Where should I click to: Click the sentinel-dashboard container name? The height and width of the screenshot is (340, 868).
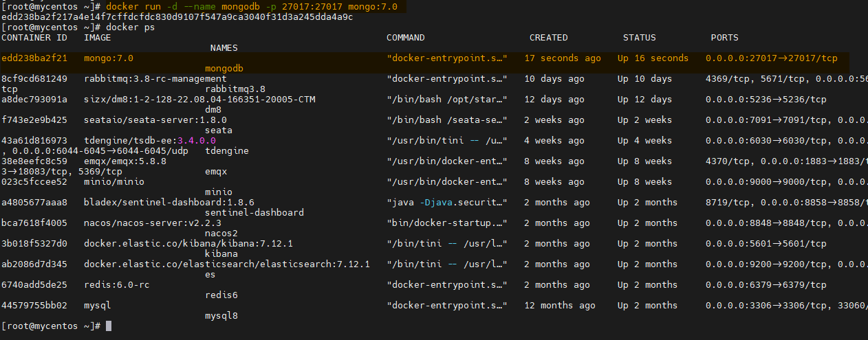(x=254, y=212)
